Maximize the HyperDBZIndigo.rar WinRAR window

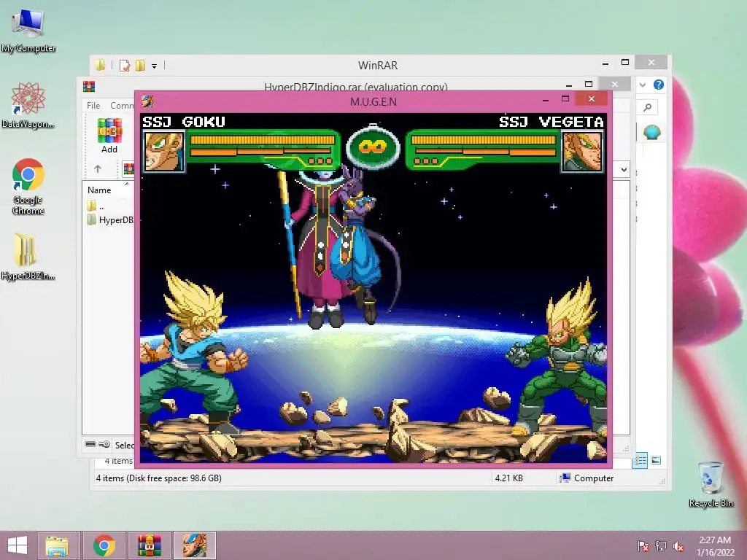(x=589, y=85)
